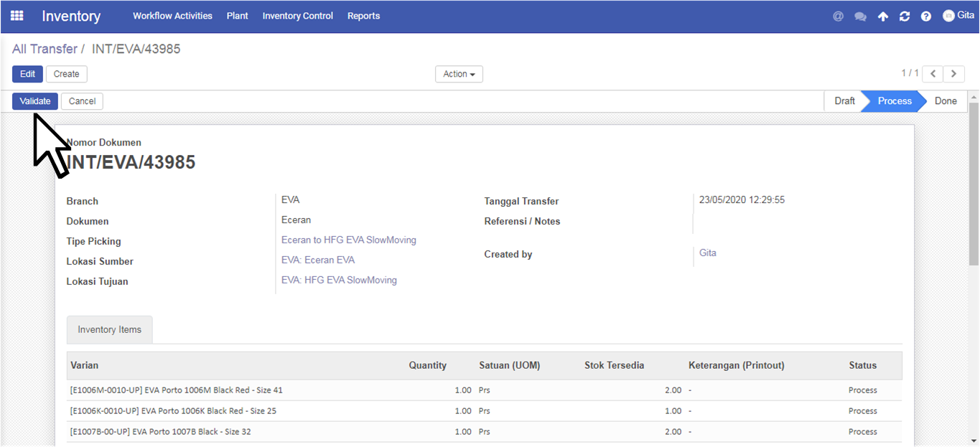
Task: Click the upload arrow icon
Action: [x=883, y=16]
